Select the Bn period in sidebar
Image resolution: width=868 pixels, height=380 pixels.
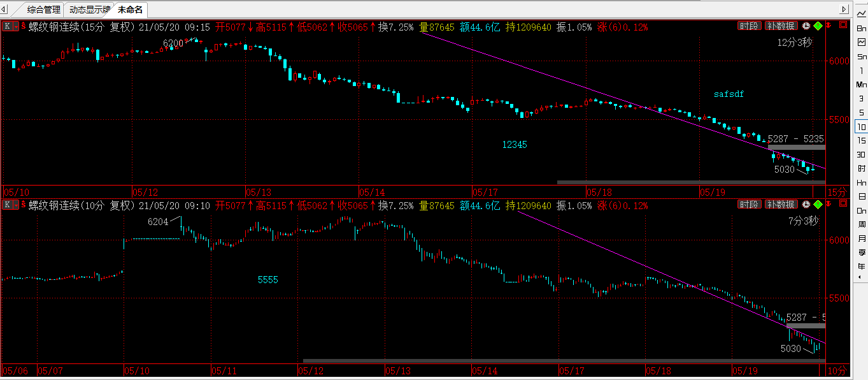(x=861, y=29)
